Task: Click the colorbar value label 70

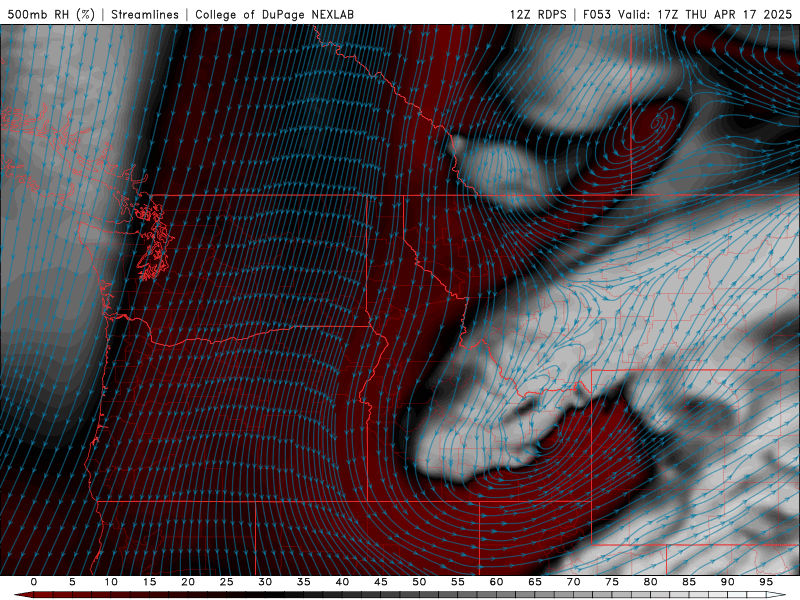Action: click(573, 582)
